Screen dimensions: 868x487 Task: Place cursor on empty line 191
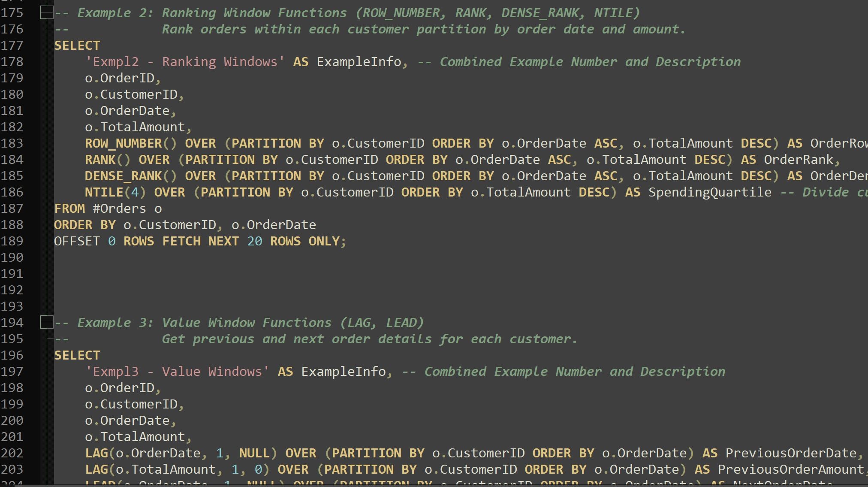[x=257, y=274]
